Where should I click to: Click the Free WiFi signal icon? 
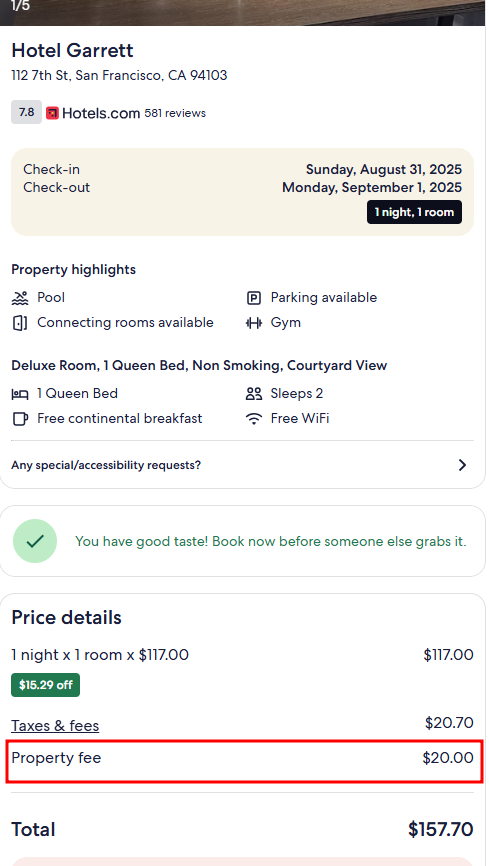254,419
